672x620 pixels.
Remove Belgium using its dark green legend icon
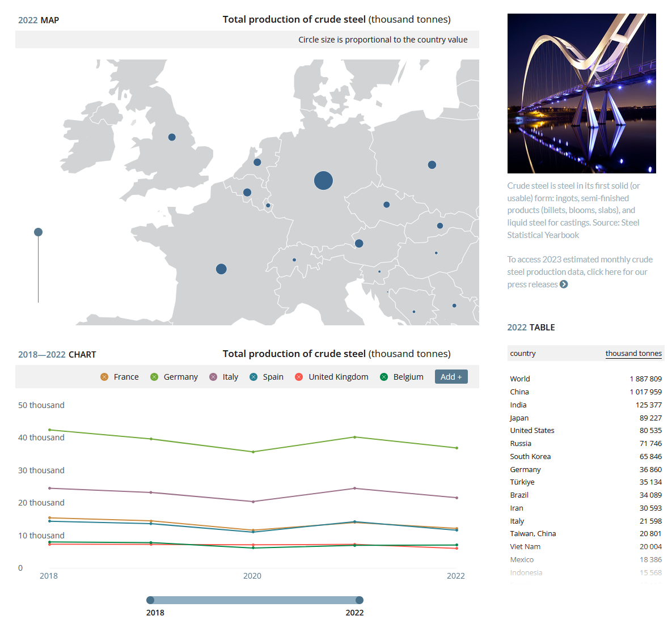point(384,377)
